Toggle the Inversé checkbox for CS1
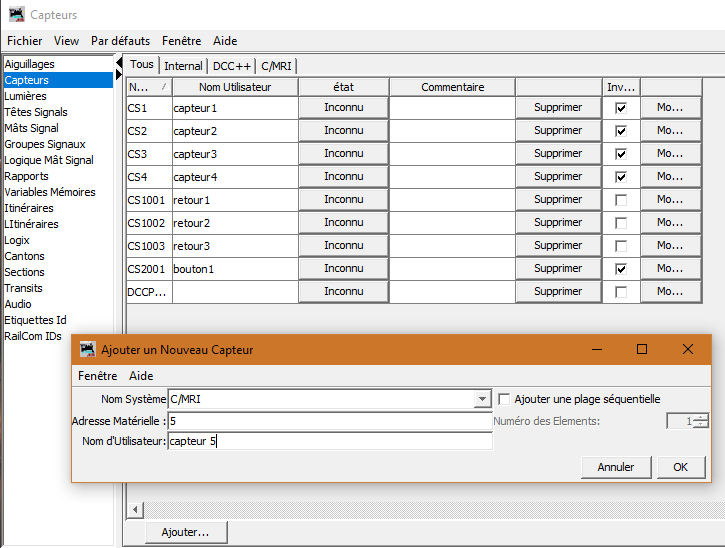Screen dimensions: 725x548 tap(621, 108)
